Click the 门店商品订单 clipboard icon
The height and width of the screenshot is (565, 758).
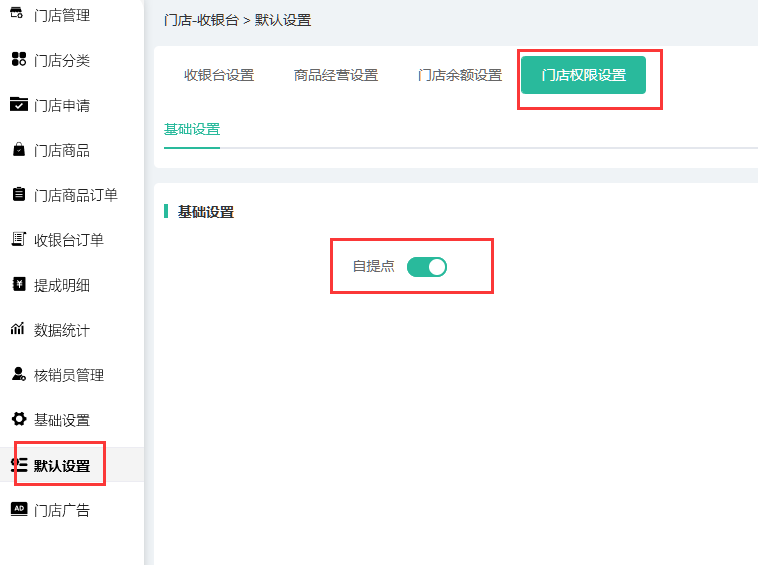(x=18, y=194)
